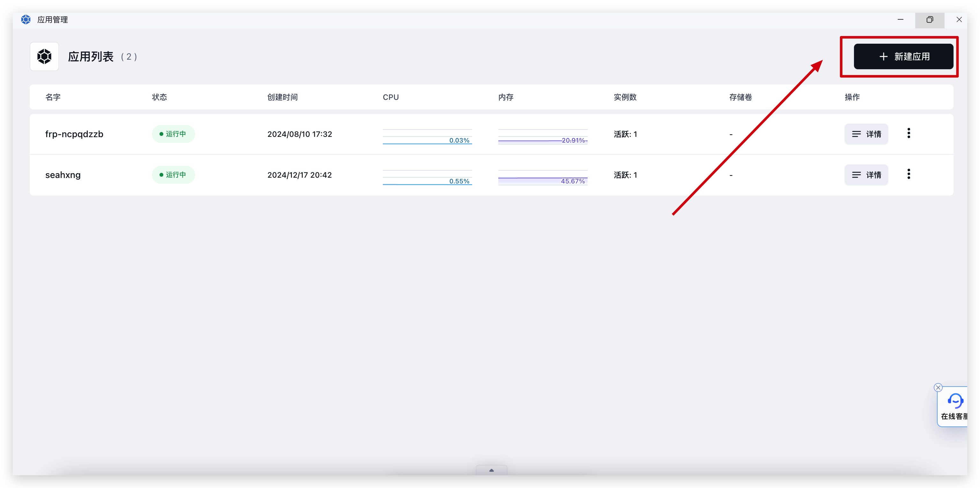This screenshot has height=488, width=980.
Task: Click the CPU column header
Action: pos(391,97)
